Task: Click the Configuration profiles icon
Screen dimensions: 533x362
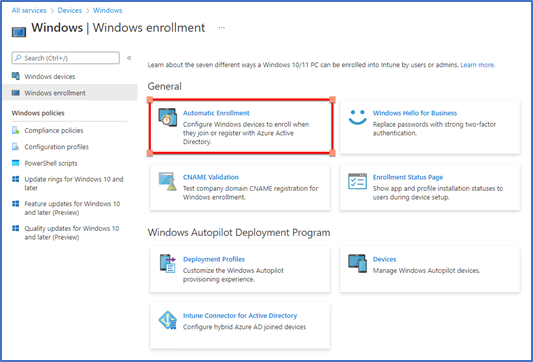Action: coord(16,146)
